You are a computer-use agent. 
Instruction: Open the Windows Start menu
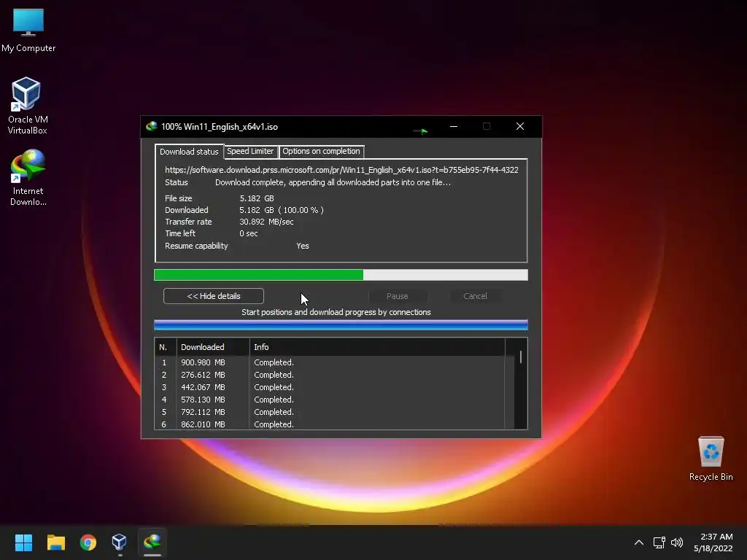(23, 542)
